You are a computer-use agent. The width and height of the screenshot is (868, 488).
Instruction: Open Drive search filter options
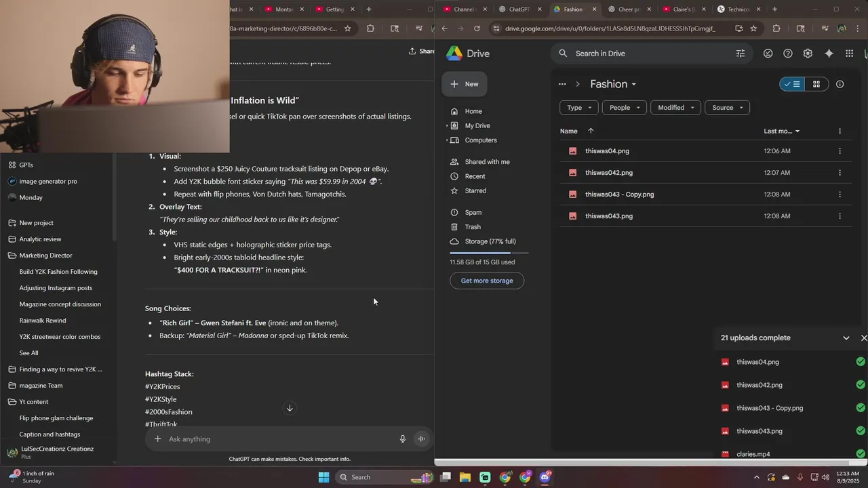741,54
